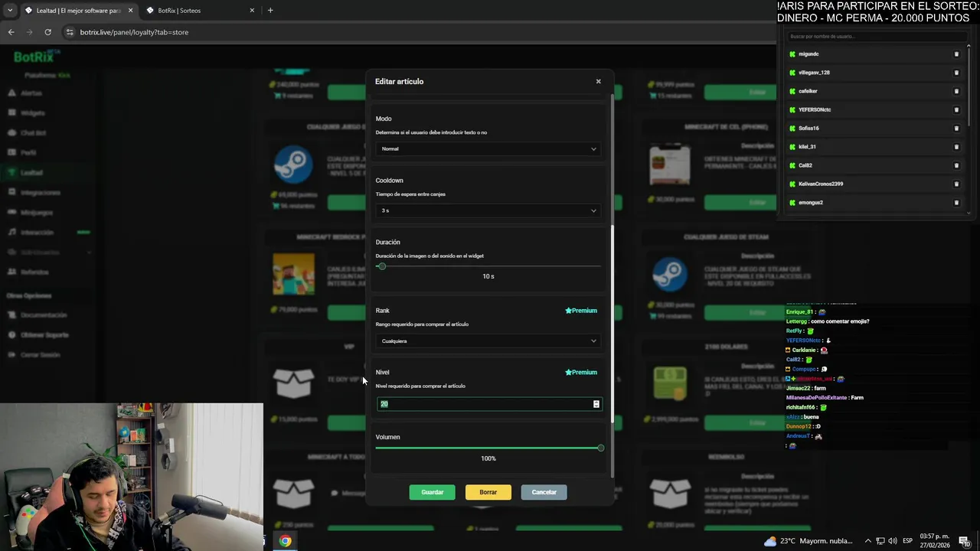Remove user YEFERSONctc with trash icon

[x=956, y=109]
